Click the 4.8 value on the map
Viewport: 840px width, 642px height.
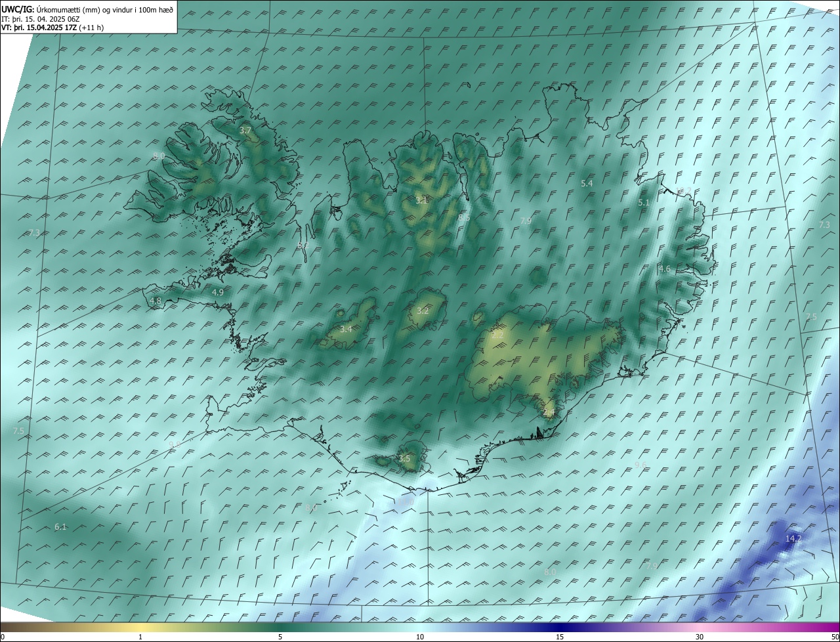coord(156,301)
